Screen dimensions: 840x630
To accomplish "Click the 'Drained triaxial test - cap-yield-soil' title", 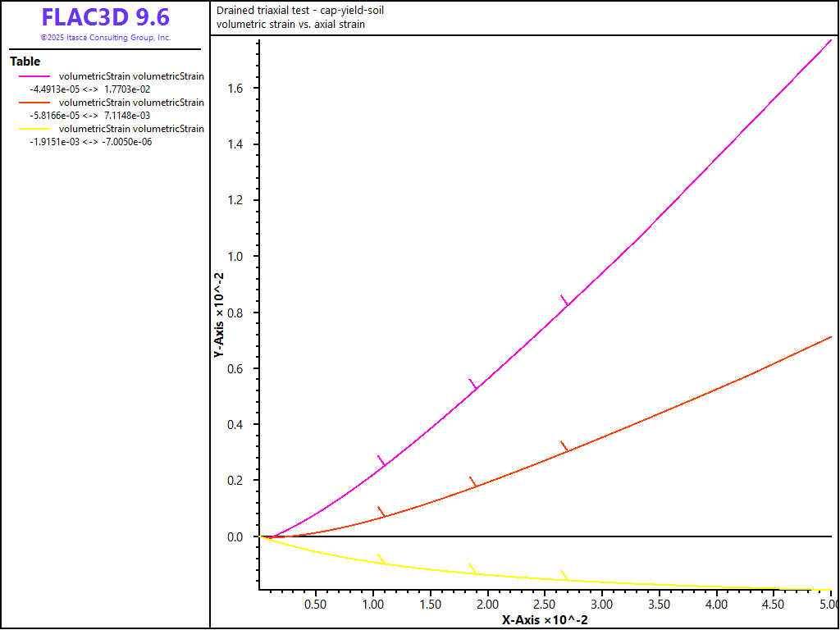I will pos(299,11).
